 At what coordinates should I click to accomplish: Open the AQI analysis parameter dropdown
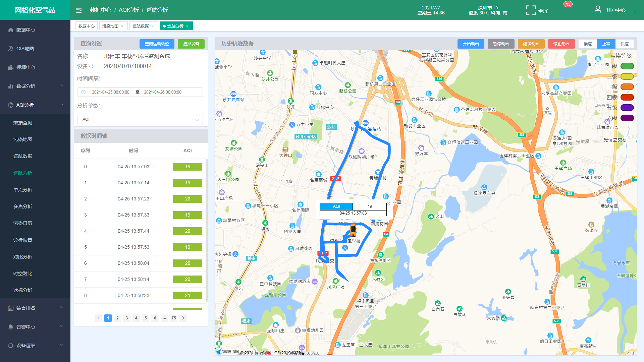(x=140, y=119)
